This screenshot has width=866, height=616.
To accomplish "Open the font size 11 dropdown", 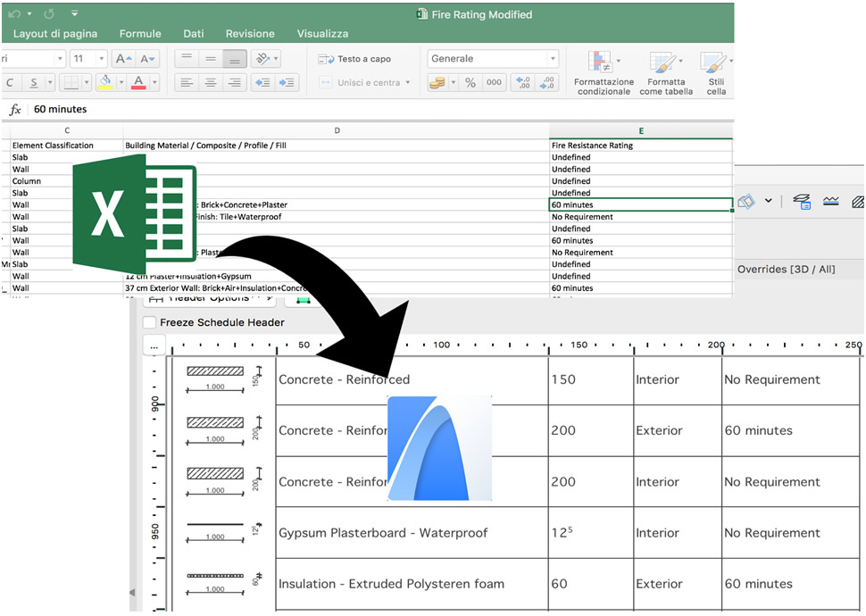I will 101,59.
